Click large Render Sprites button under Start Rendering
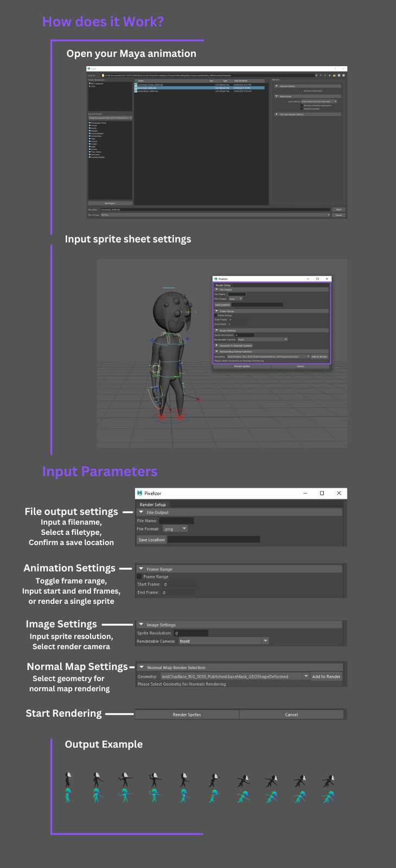This screenshot has height=868, width=396. (187, 714)
